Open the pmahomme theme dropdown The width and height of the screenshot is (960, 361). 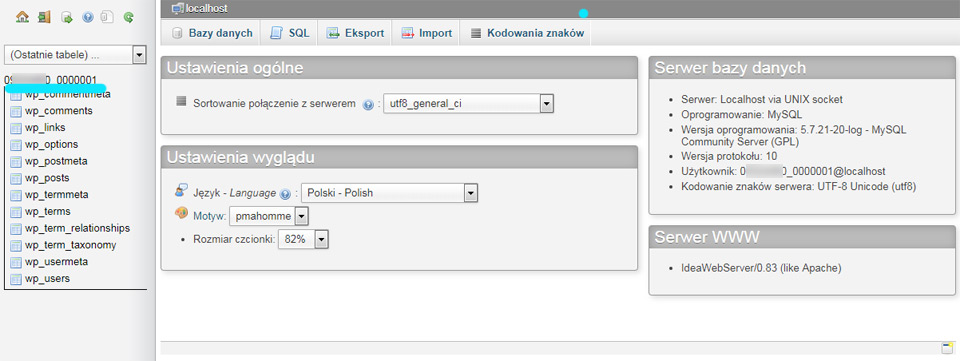269,216
